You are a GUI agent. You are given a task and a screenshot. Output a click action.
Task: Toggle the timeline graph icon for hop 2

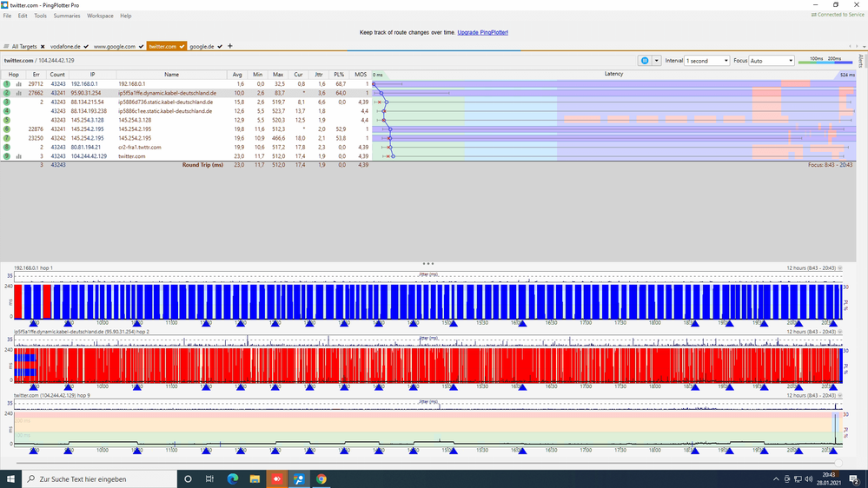tap(19, 93)
